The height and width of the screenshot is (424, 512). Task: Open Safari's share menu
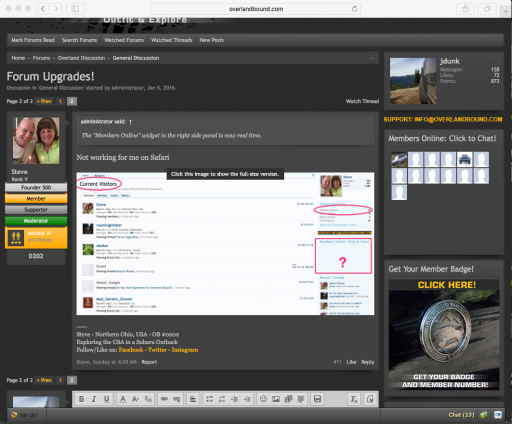[x=466, y=9]
